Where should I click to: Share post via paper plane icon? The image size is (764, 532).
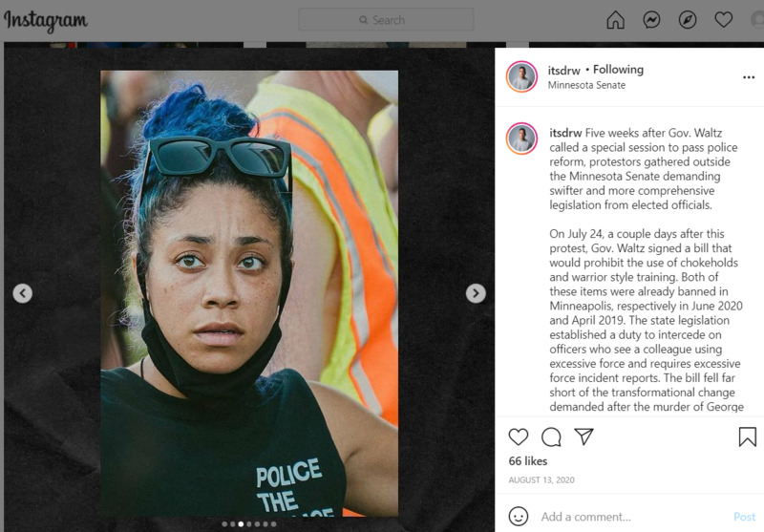coord(584,436)
